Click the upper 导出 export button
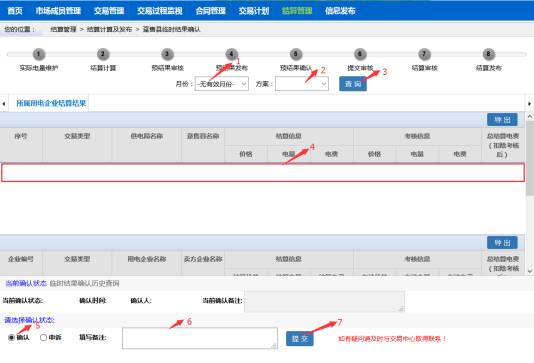The image size is (534, 363). (502, 120)
